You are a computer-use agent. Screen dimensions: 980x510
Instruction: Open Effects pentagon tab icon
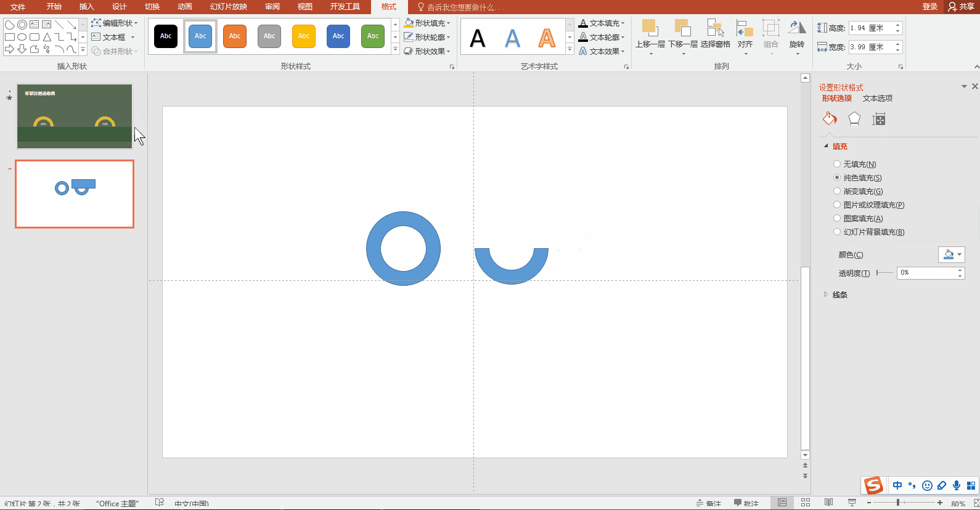click(854, 119)
